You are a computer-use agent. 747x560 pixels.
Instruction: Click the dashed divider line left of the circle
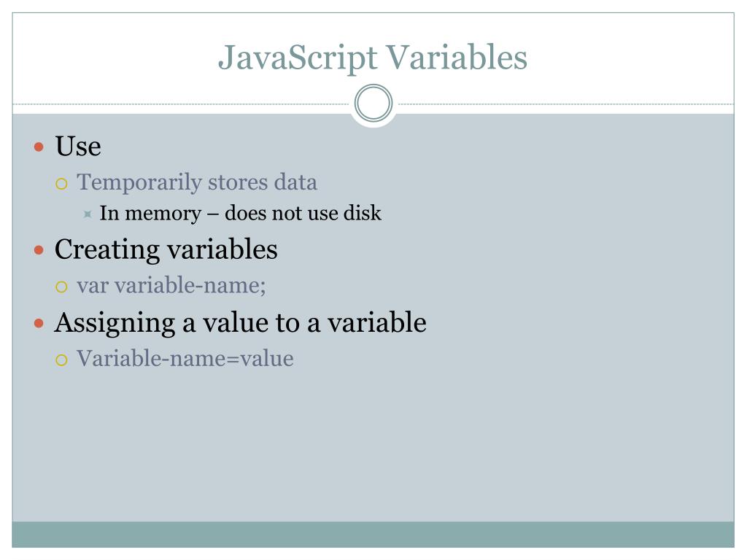click(182, 104)
